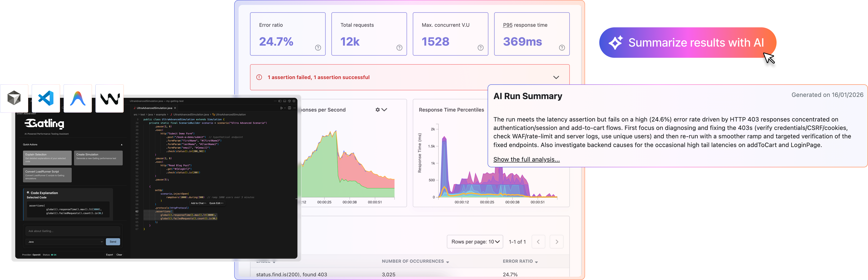Click 'example' in the breadcrumb path

(161, 114)
